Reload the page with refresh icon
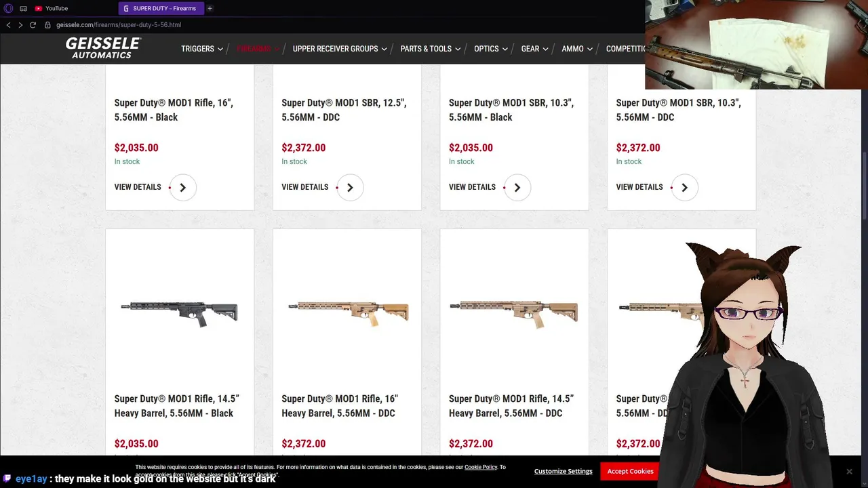The image size is (868, 488). coord(32,25)
